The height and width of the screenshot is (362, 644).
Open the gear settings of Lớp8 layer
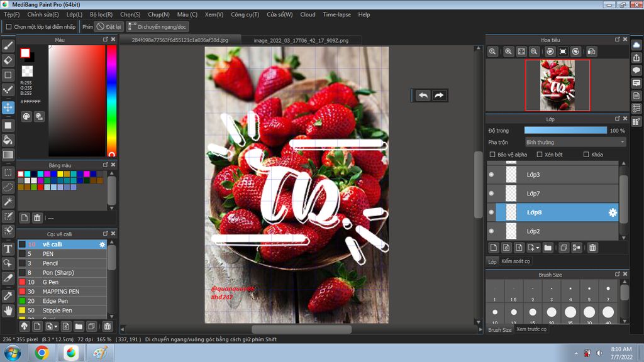(x=613, y=212)
